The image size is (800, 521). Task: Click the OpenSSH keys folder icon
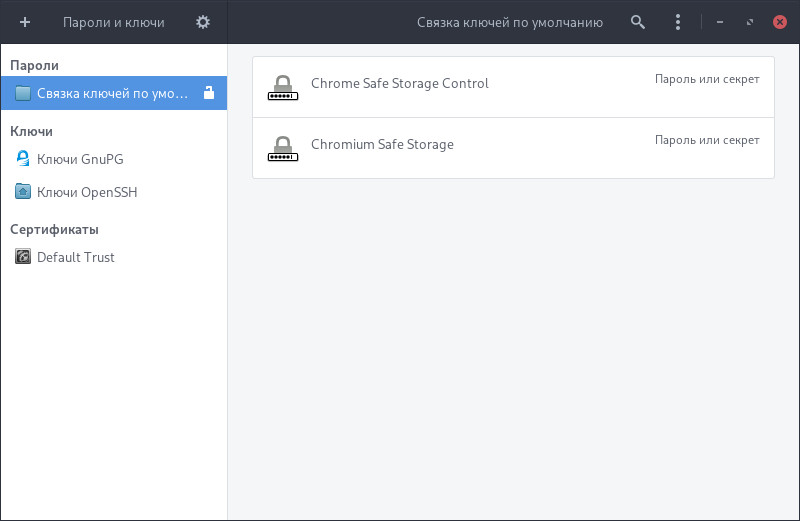point(23,192)
